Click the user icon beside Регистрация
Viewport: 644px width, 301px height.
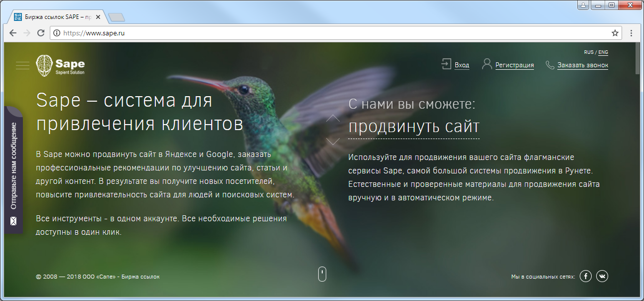coord(487,64)
